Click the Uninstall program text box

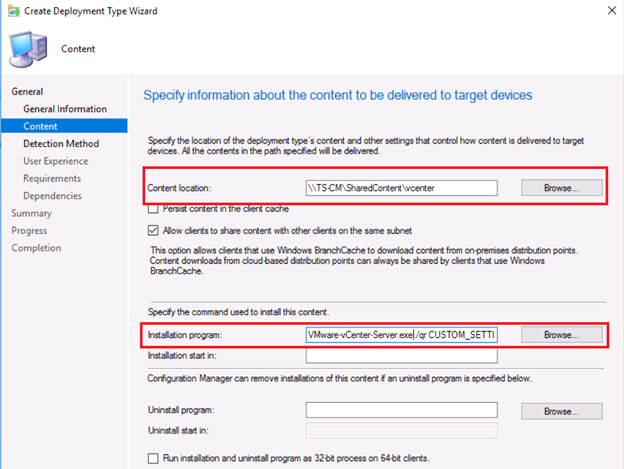click(402, 410)
